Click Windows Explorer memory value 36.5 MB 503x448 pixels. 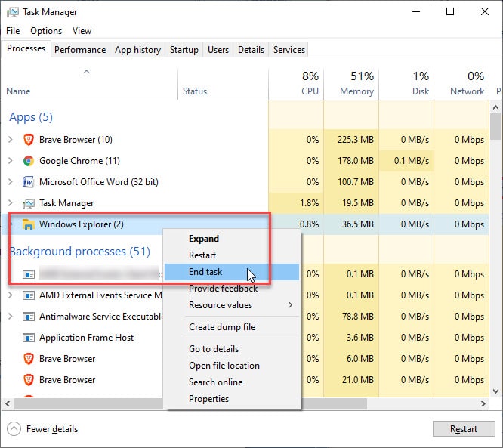point(358,224)
